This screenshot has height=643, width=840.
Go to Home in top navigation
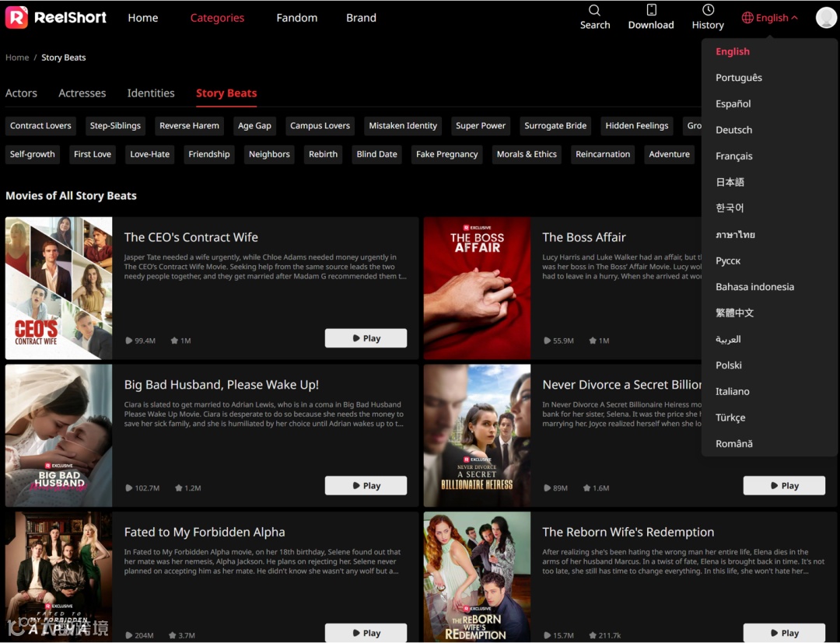(x=143, y=18)
